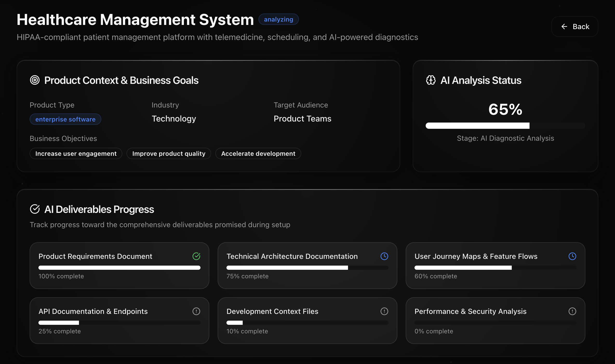
Task: Click the Technical Architecture 75% progress bar
Action: pos(307,268)
